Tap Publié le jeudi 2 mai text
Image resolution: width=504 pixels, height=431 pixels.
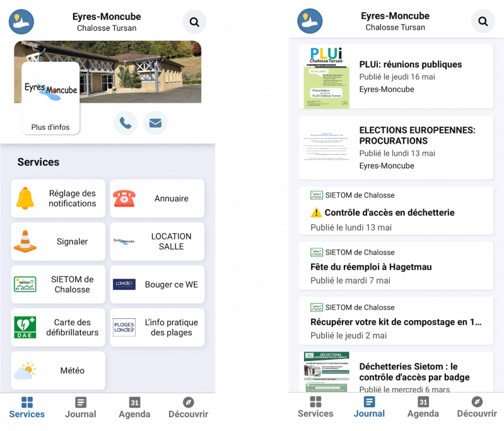pyautogui.click(x=348, y=335)
